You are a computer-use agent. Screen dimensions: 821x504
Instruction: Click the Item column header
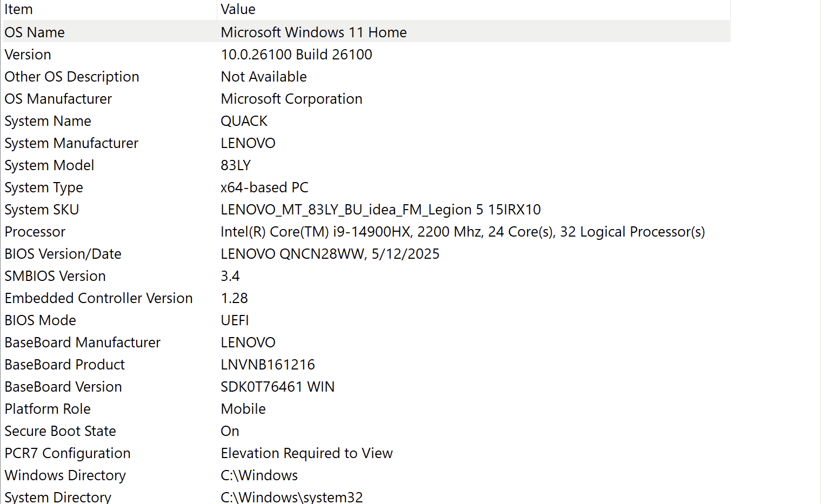pos(18,9)
